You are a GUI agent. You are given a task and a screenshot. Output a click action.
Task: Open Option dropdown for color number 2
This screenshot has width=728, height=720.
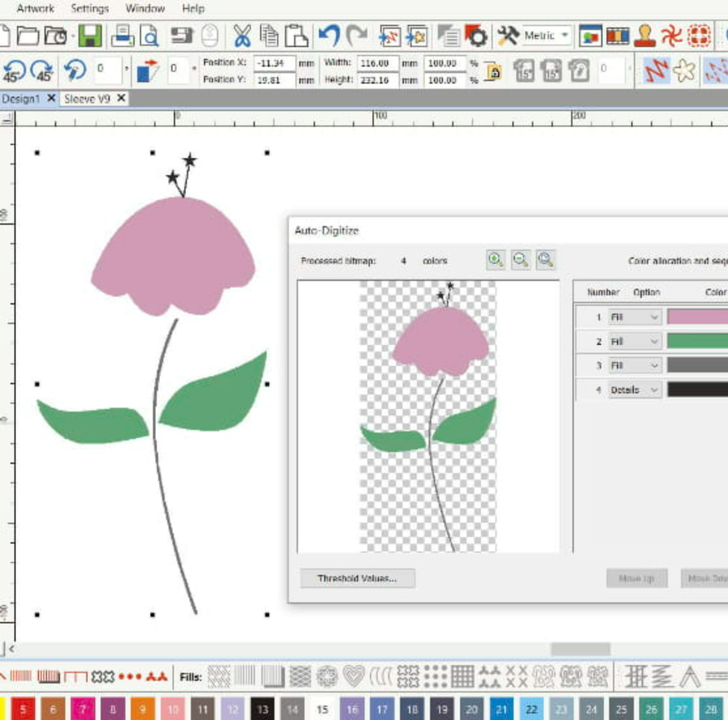coord(635,341)
